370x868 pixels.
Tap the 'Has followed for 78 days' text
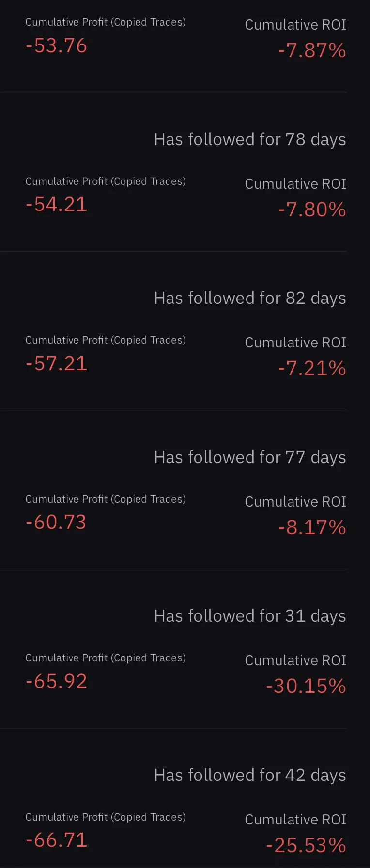tap(250, 139)
